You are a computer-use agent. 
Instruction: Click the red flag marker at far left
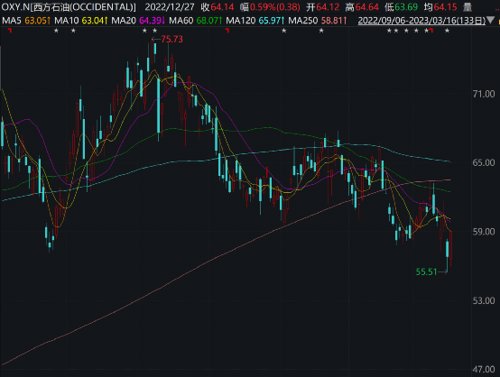(10, 31)
